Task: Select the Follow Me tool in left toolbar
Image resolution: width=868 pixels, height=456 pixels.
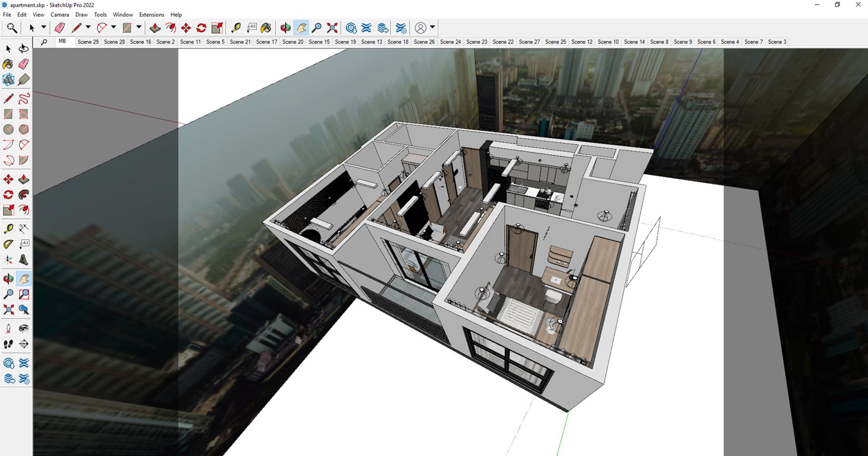Action: 24,195
